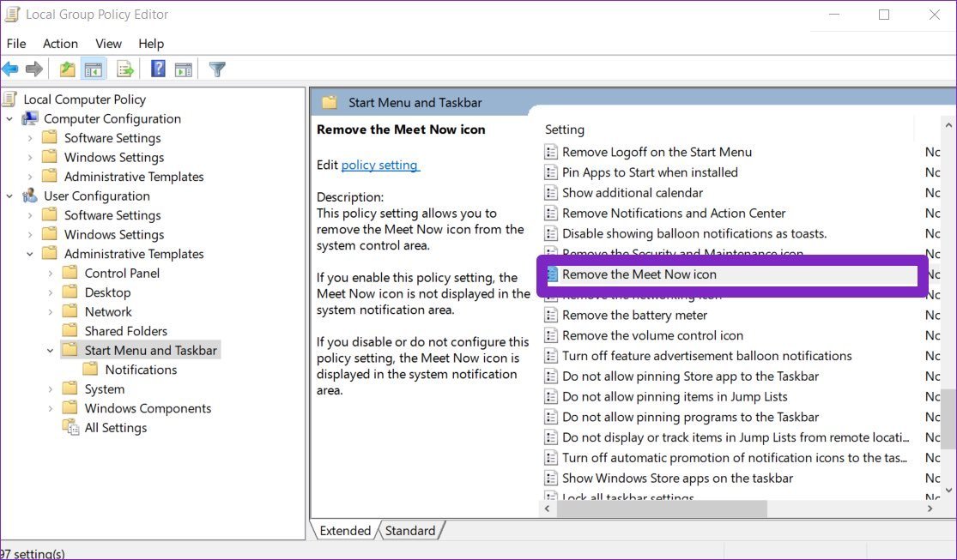957x560 pixels.
Task: Toggle the Show/Hide Action Pane icon
Action: coord(183,69)
